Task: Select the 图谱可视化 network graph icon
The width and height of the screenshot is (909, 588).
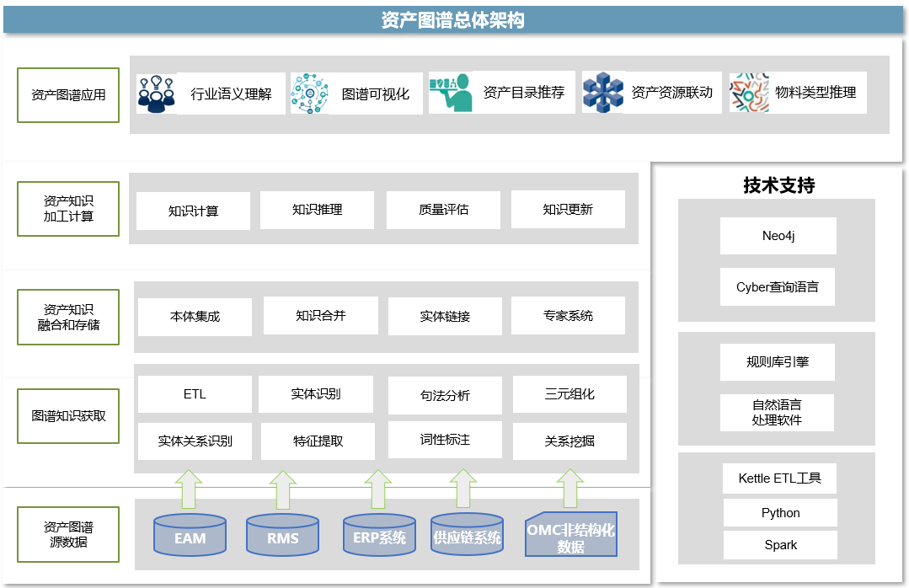Action: [311, 93]
